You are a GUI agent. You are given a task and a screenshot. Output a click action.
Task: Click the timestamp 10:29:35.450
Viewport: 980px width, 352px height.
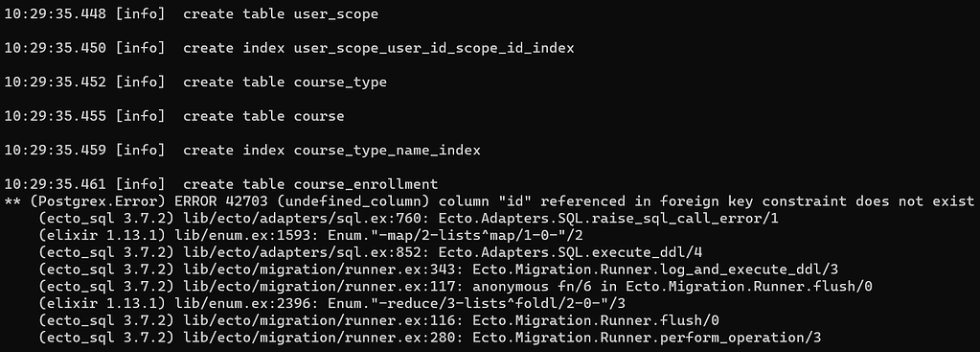click(x=57, y=48)
